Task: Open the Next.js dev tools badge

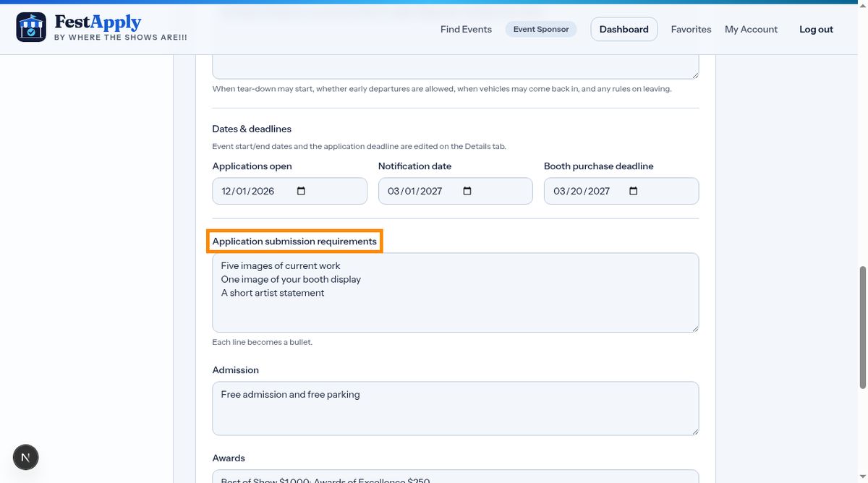Action: coord(26,457)
